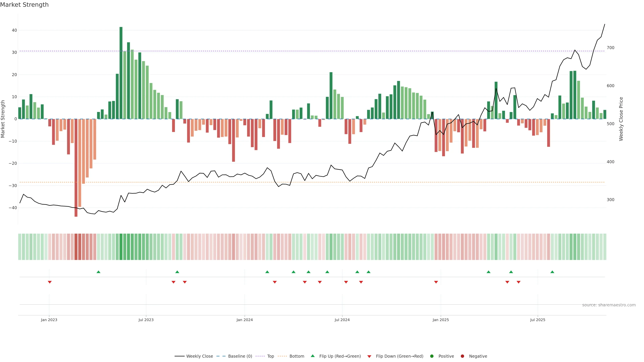
Task: Click the Jul 2024 x-axis label
Action: click(342, 320)
